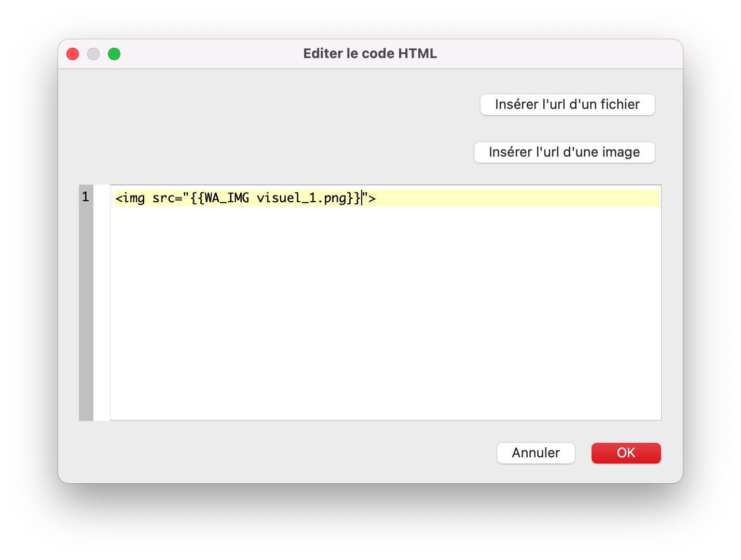Viewport: 741px width, 560px height.
Task: Click the yellow highlighted end of line 1
Action: [x=519, y=198]
